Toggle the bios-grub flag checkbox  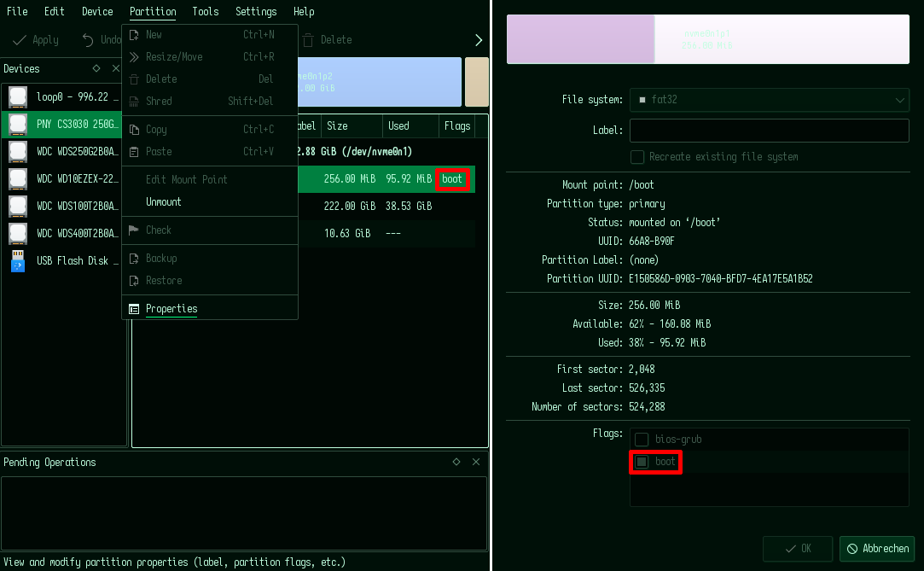tap(642, 440)
